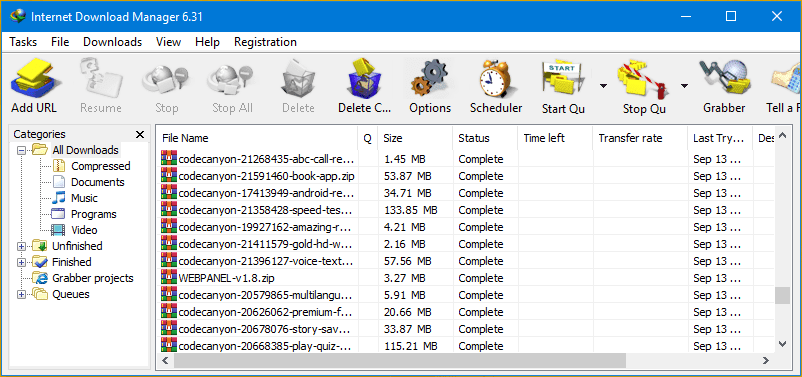Open Options with the gears icon
The image size is (802, 377).
(430, 78)
